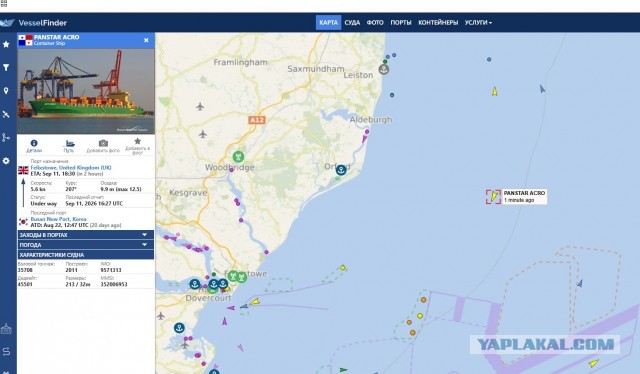Viewport: 640px width, 374px height.
Task: Open the PANSTAR ACRO ship photo
Action: point(86,91)
